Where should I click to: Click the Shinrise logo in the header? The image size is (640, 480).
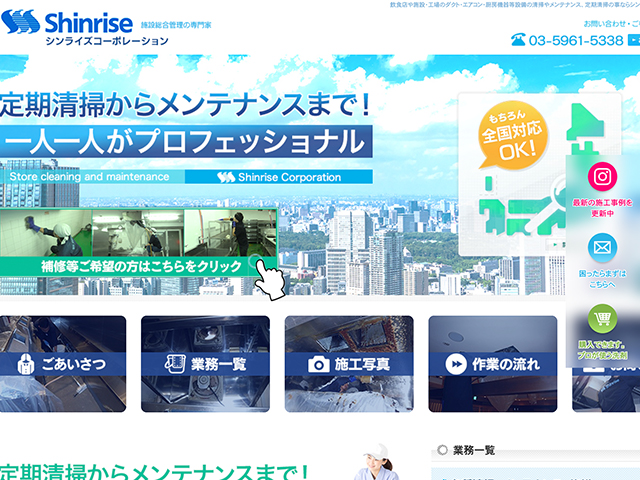(67, 22)
